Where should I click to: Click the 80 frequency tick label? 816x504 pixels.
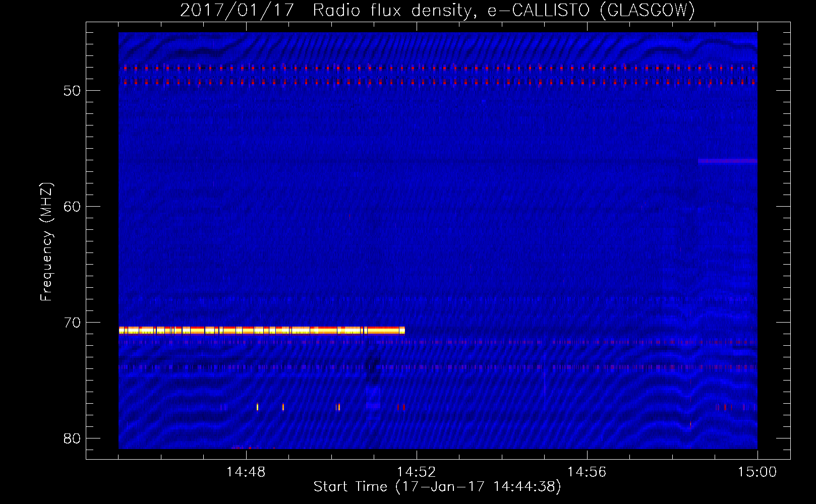[x=72, y=438]
